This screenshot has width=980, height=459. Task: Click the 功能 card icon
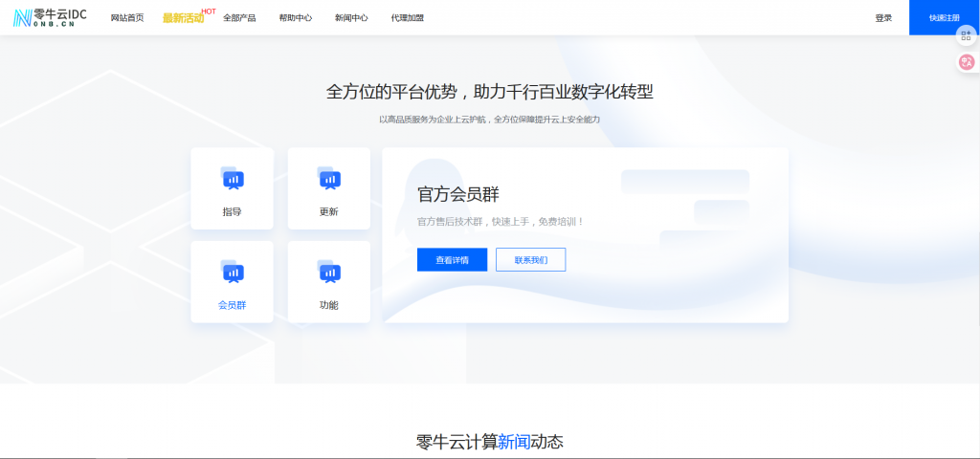329,272
